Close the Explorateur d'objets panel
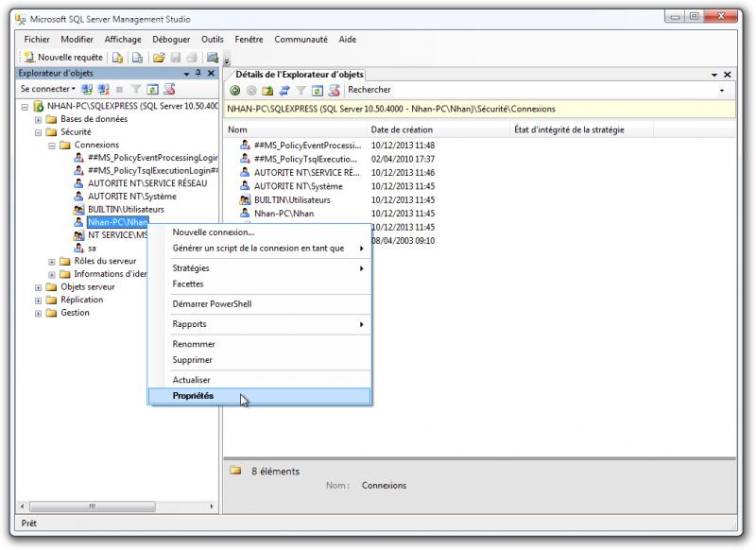756x550 pixels. 211,74
